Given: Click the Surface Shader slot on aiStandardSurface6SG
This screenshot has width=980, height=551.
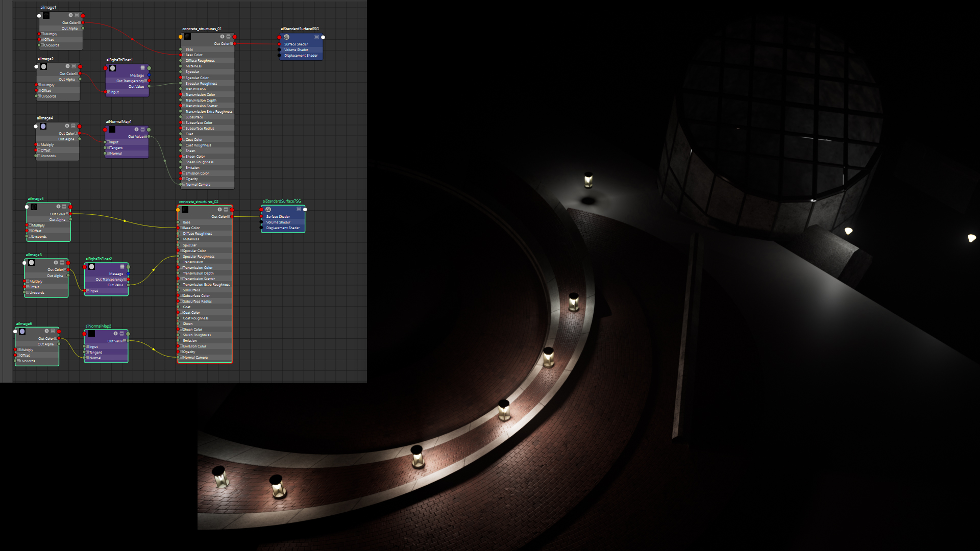Looking at the screenshot, I should [296, 44].
